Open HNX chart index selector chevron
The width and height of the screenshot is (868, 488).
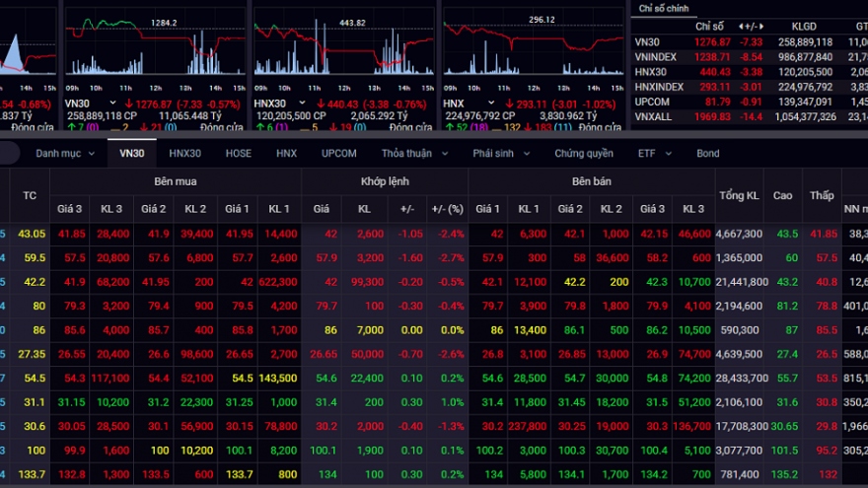coord(491,103)
